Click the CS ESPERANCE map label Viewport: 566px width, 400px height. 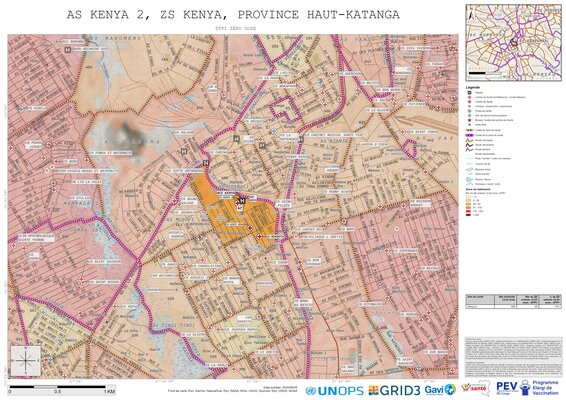(405, 251)
